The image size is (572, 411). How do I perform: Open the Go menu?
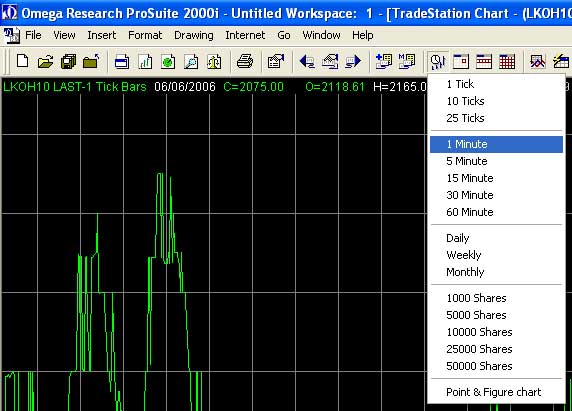[284, 35]
